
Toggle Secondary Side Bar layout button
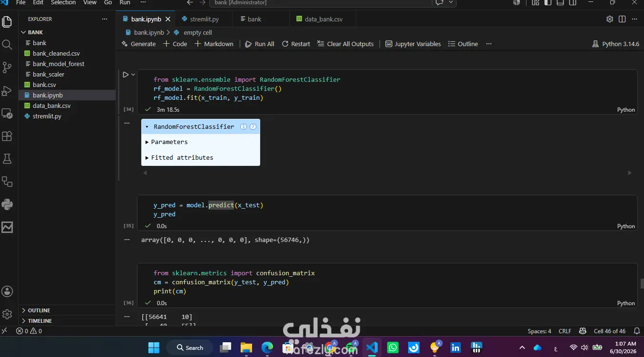click(x=573, y=2)
